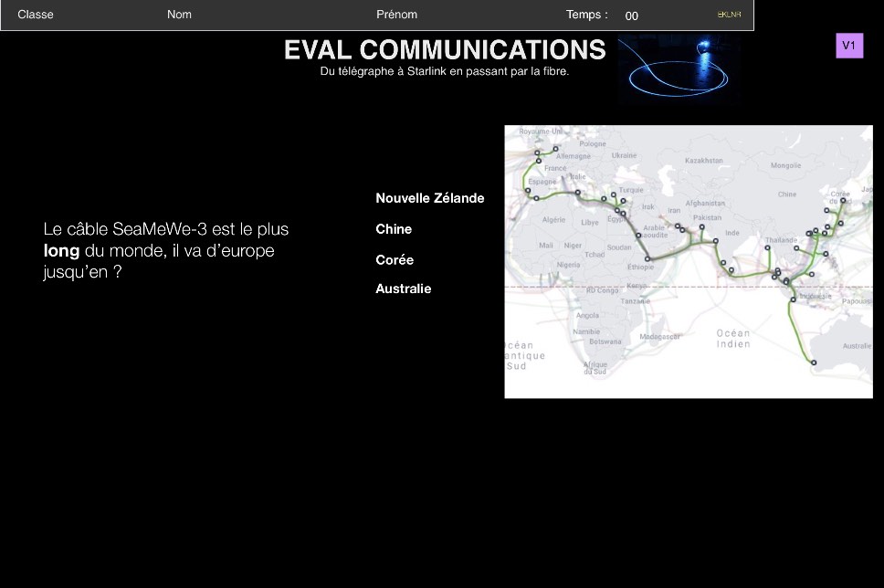The height and width of the screenshot is (588, 884).
Task: Click the glowing fiber optic picture
Action: click(x=679, y=69)
